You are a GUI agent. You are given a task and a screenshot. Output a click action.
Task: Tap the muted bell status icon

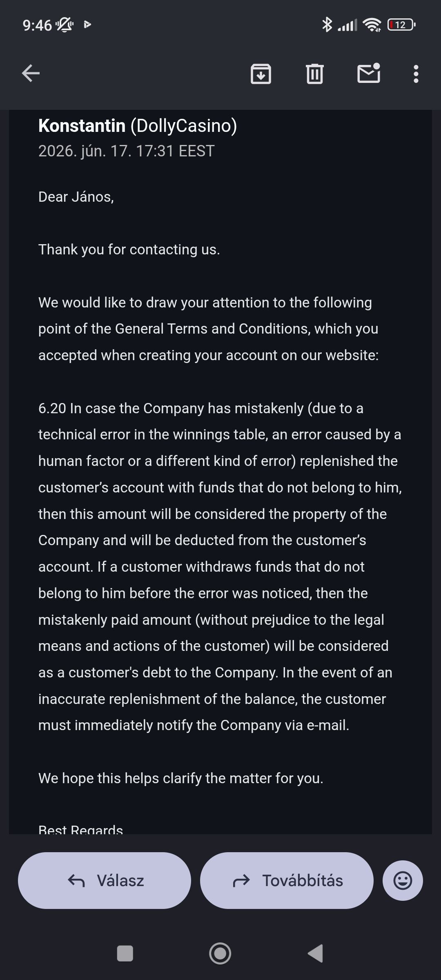click(x=65, y=25)
